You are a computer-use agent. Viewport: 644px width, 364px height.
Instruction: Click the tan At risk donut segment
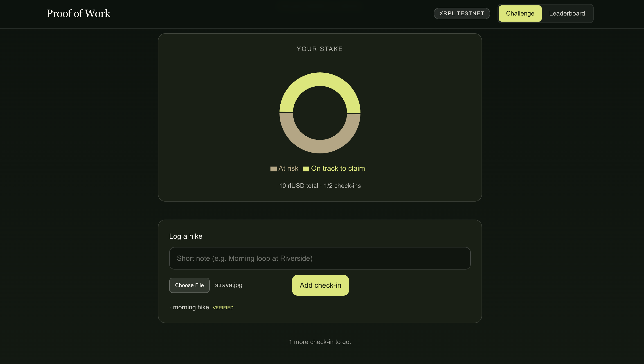coord(320,147)
